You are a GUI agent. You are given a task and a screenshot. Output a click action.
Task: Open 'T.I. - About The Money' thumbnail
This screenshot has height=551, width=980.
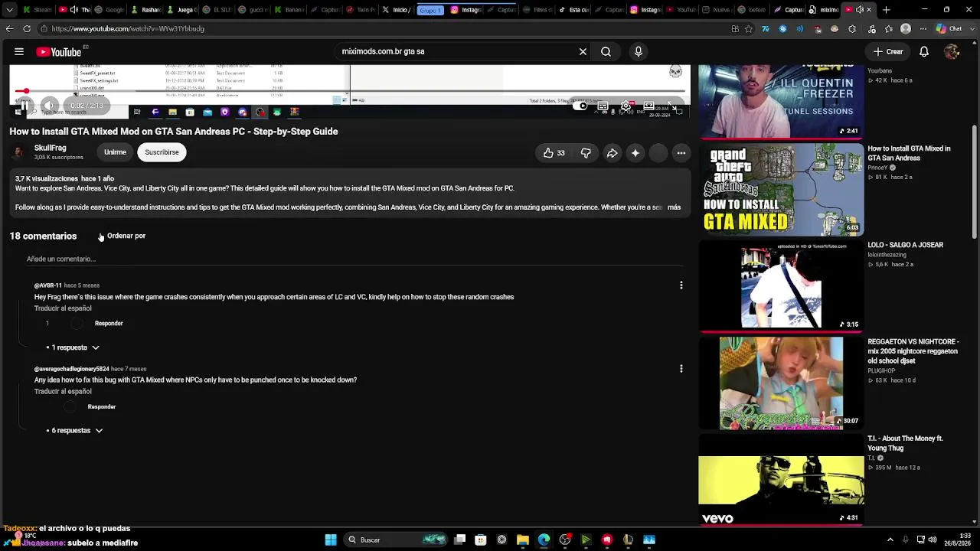[781, 480]
